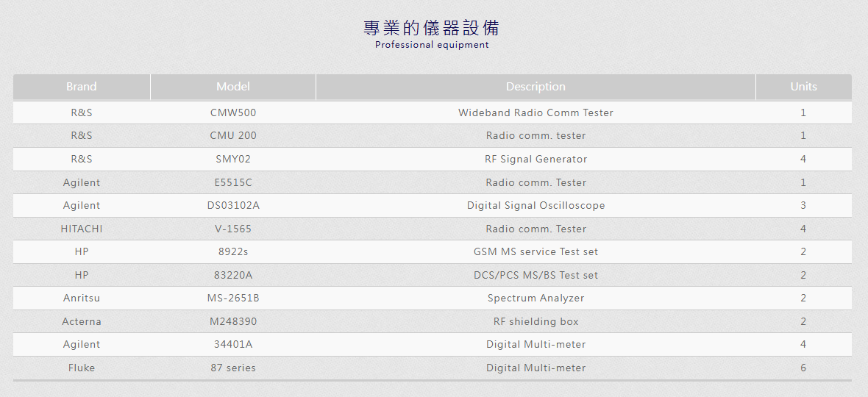Click 'Radio comm. tester' in CMU 200 row
This screenshot has height=397, width=868.
tap(536, 135)
